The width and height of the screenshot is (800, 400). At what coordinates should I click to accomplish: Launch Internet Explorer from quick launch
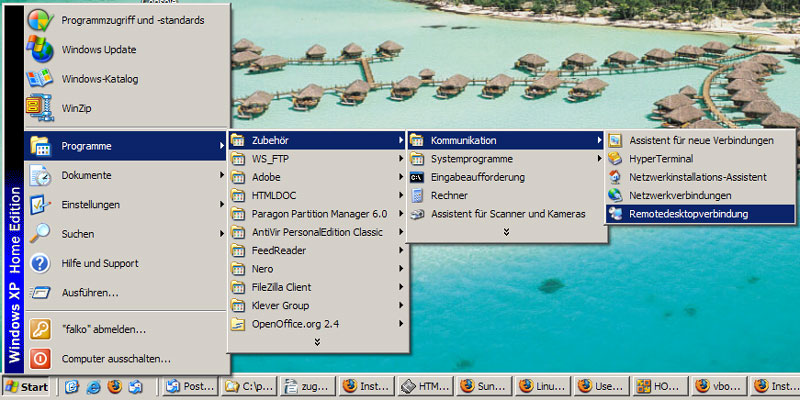[93, 387]
